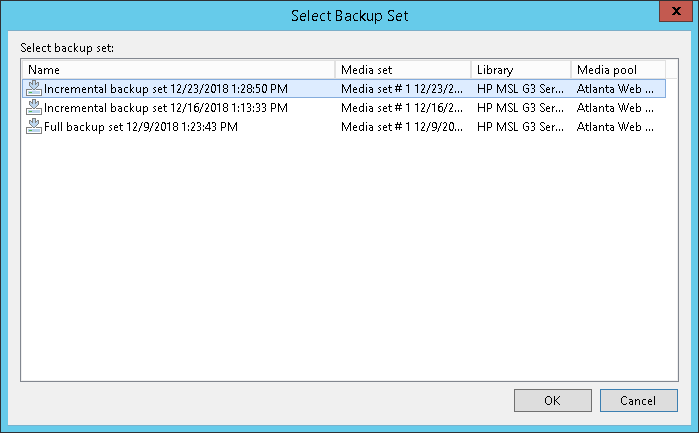Sort by the Media pool column header
The height and width of the screenshot is (433, 699).
tap(616, 70)
